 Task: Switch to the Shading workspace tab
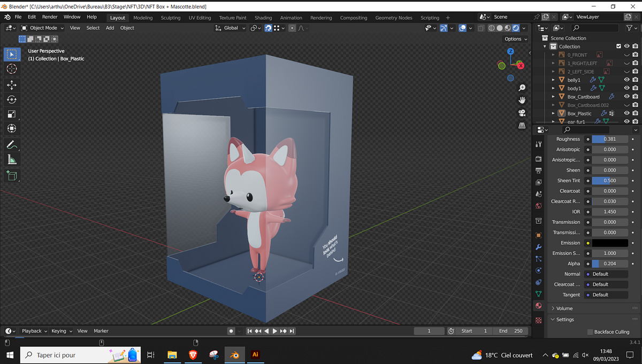coord(263,18)
